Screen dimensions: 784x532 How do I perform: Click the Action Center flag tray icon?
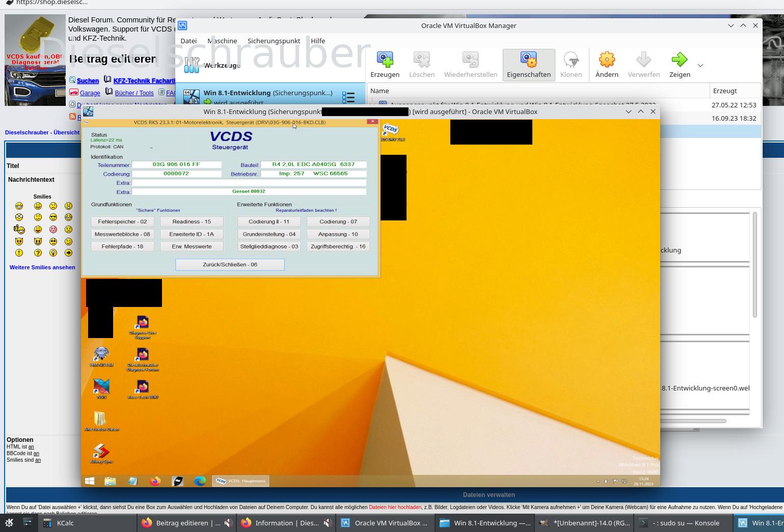tap(615, 481)
